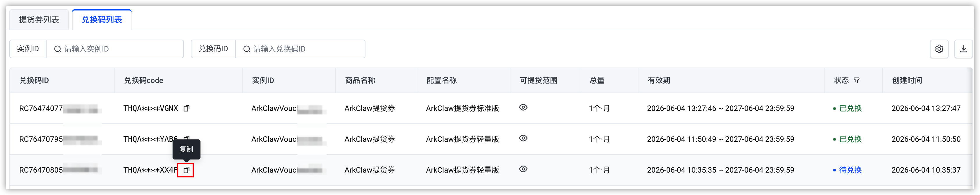The height and width of the screenshot is (195, 980).
Task: Click the 实例ID filter label
Action: [x=28, y=49]
